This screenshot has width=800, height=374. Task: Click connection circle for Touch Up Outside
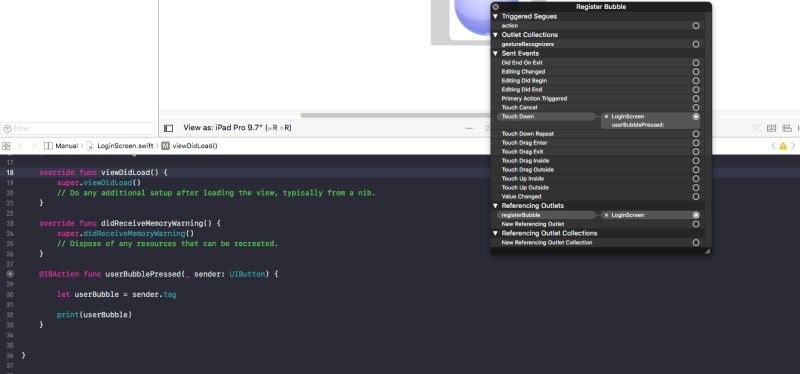(x=696, y=187)
